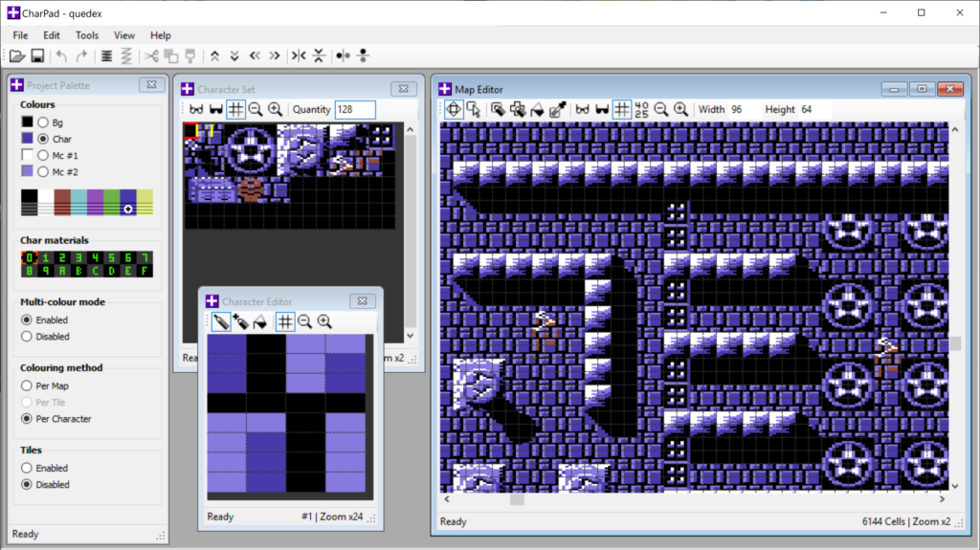This screenshot has height=550, width=980.
Task: Zoom in on the Character Set window
Action: (x=275, y=109)
